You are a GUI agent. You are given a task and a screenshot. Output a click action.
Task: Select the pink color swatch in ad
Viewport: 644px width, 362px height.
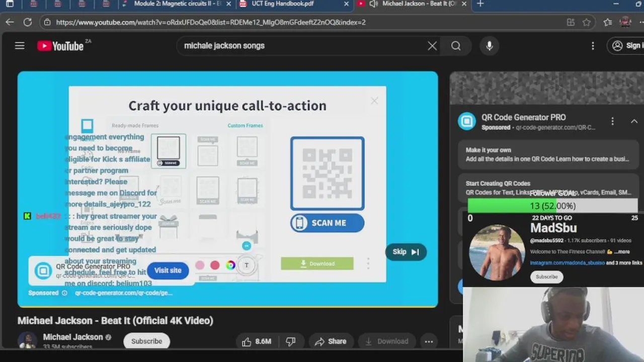click(200, 265)
